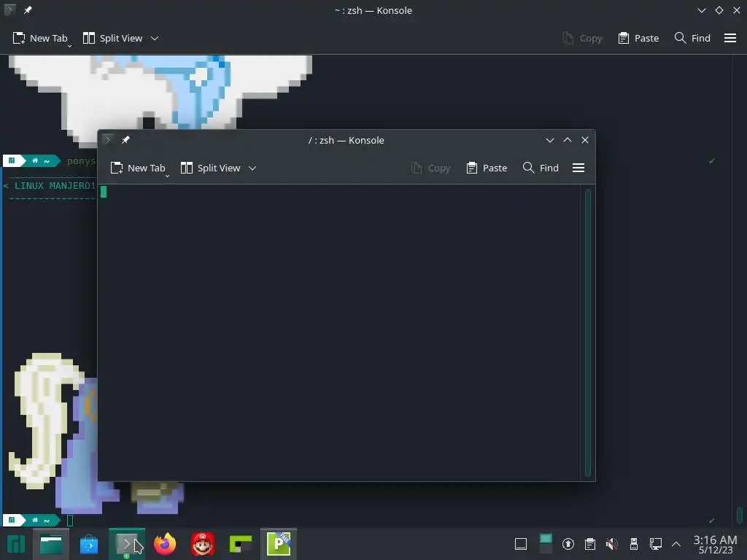Open Find in background Konsole toolbar
747x560 pixels.
click(692, 38)
